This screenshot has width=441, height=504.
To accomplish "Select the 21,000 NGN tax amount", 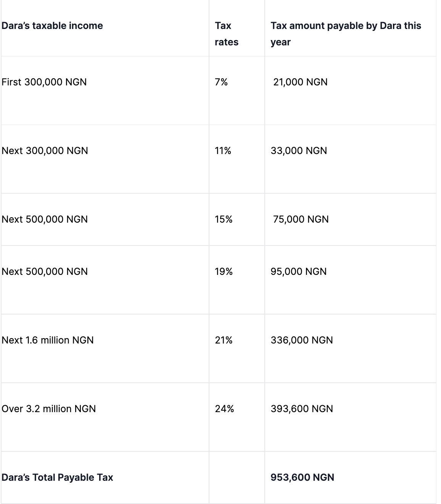I will [300, 82].
